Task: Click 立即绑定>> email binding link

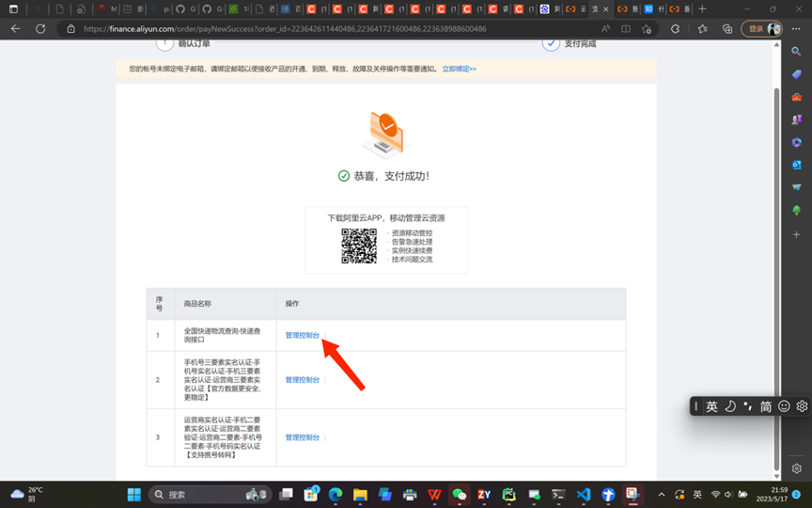Action: click(459, 69)
